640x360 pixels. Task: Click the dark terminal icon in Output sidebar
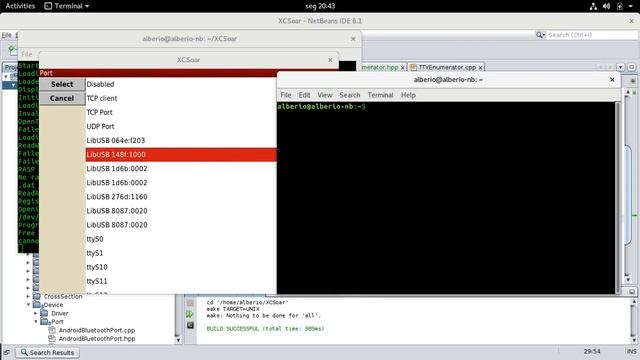(190, 325)
